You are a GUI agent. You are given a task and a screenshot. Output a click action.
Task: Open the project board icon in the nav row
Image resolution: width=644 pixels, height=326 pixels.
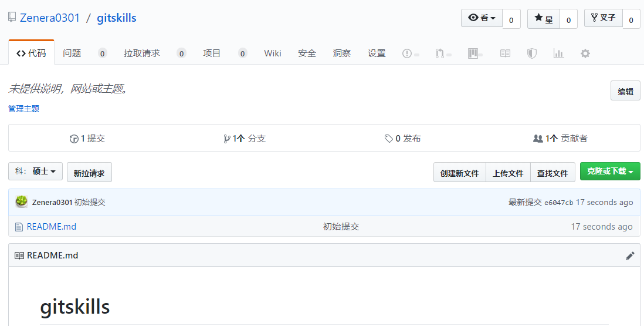[x=473, y=53]
